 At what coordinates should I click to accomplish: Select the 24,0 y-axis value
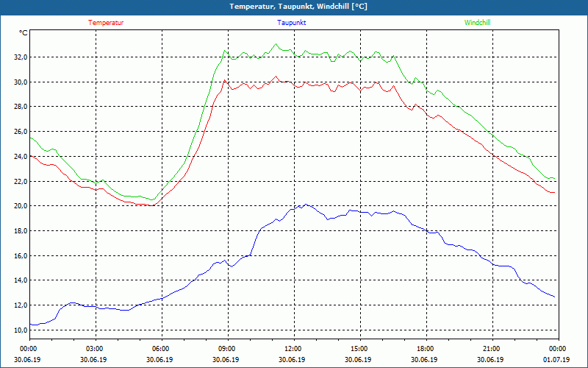tap(21, 156)
